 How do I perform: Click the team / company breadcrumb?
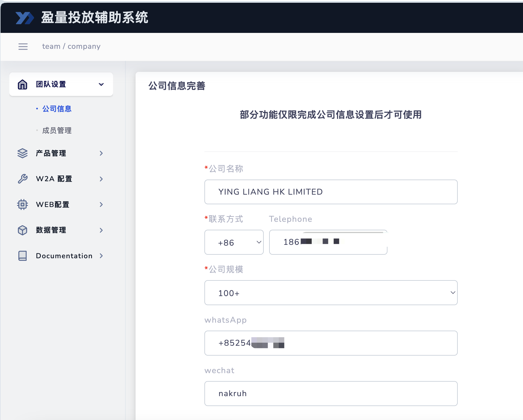[x=71, y=47]
